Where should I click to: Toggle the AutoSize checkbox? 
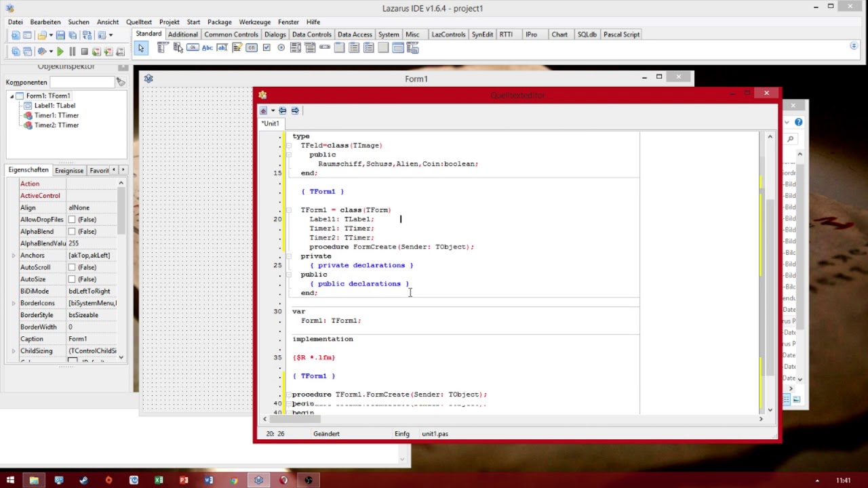tap(72, 279)
